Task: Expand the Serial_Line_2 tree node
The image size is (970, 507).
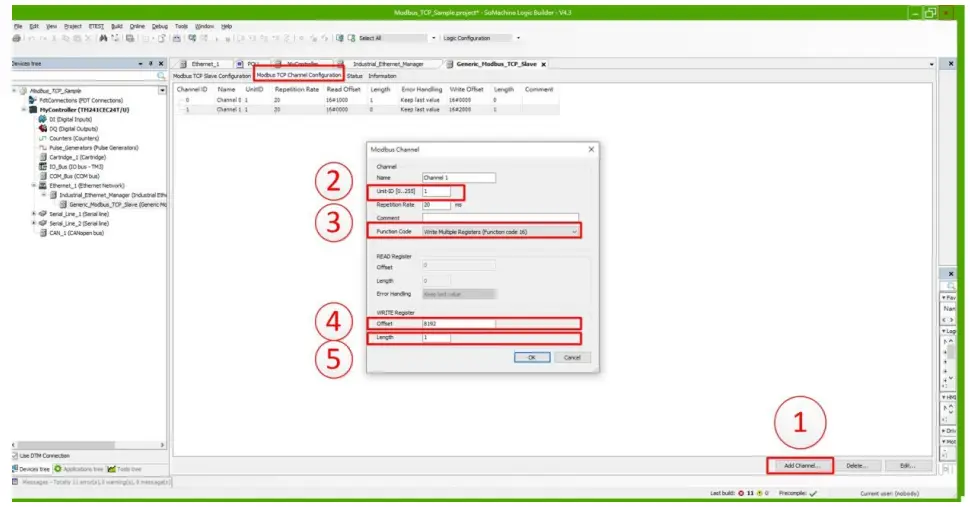Action: [34, 223]
